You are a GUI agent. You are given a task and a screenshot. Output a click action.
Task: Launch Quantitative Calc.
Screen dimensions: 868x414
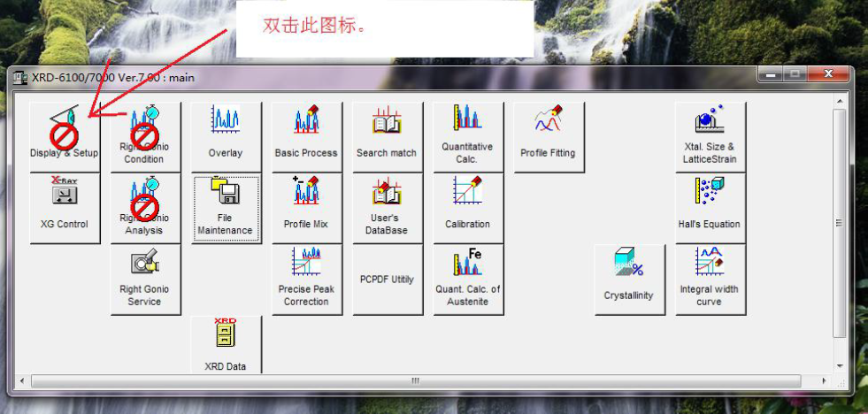coord(468,137)
